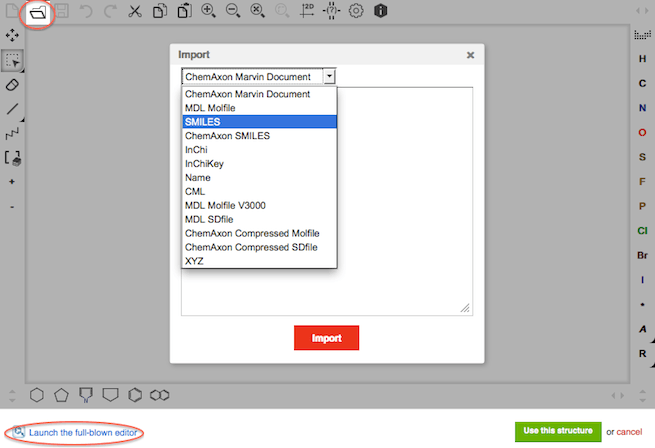
Task: Click the cancel link
Action: tap(629, 432)
